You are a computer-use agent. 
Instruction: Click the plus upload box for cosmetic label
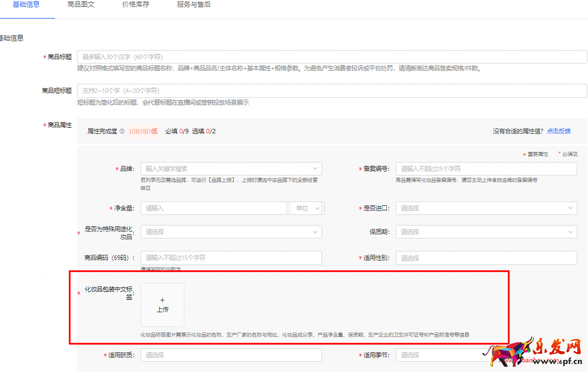click(162, 304)
